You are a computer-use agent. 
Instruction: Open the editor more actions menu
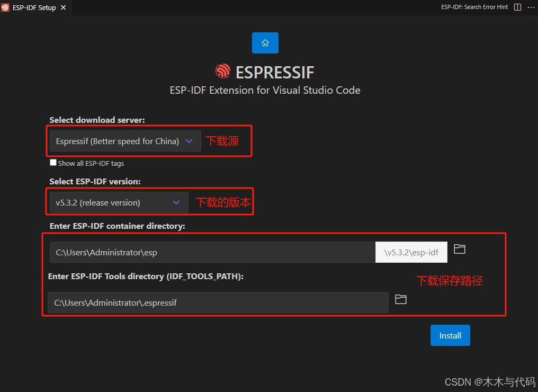point(531,7)
